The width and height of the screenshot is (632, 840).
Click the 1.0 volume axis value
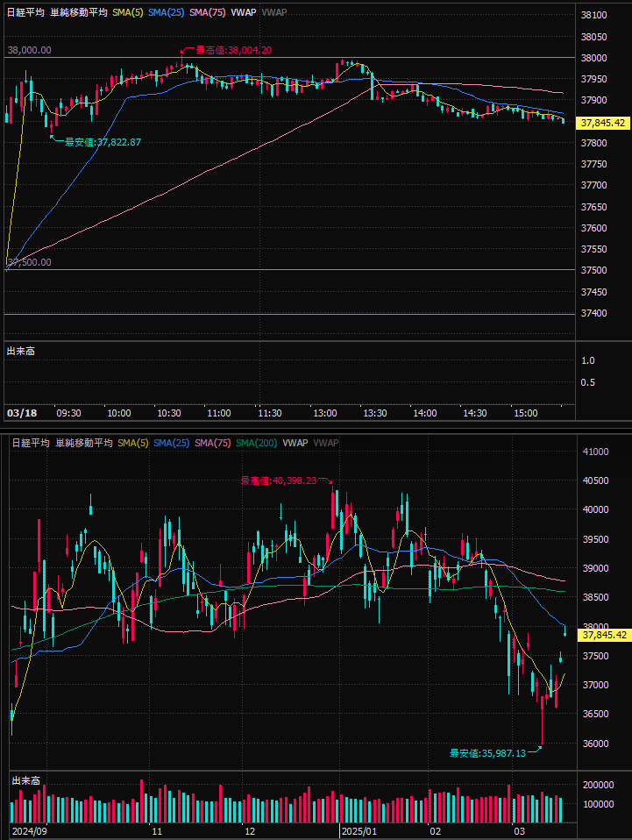[588, 360]
